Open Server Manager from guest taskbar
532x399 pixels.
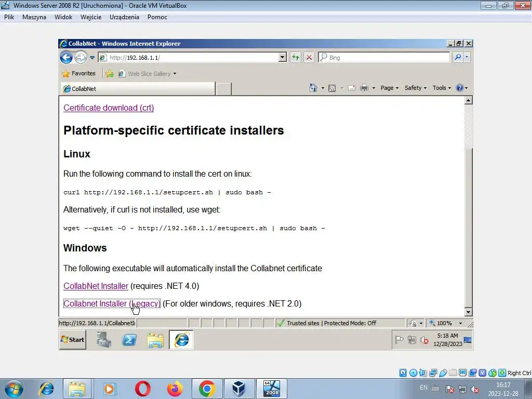104,340
